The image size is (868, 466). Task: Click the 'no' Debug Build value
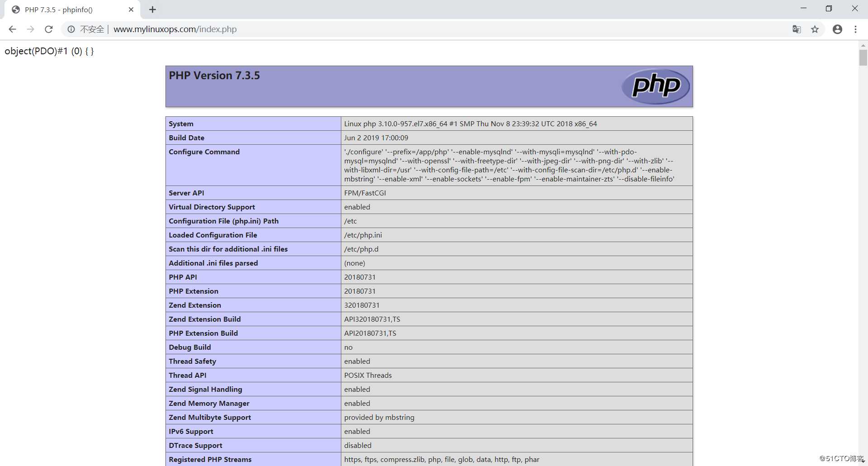coord(348,347)
